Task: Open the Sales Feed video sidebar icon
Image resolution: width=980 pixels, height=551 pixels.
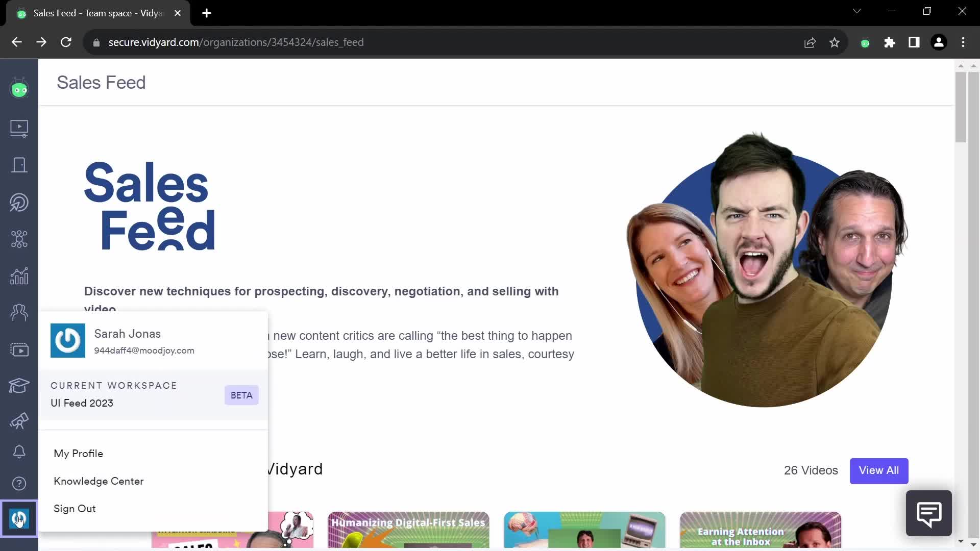Action: coord(19,349)
